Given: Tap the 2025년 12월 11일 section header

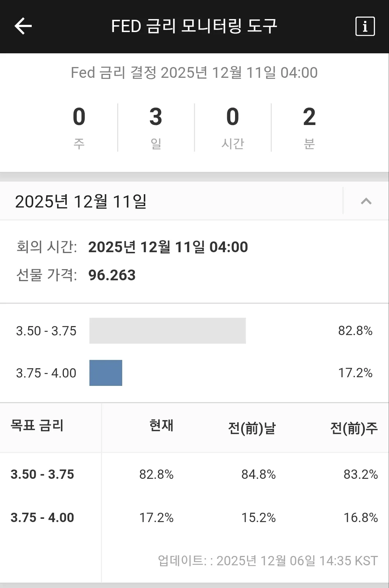Looking at the screenshot, I should point(81,201).
